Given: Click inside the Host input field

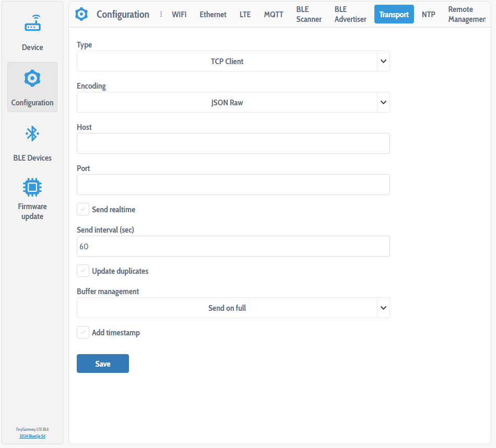Looking at the screenshot, I should coord(233,143).
